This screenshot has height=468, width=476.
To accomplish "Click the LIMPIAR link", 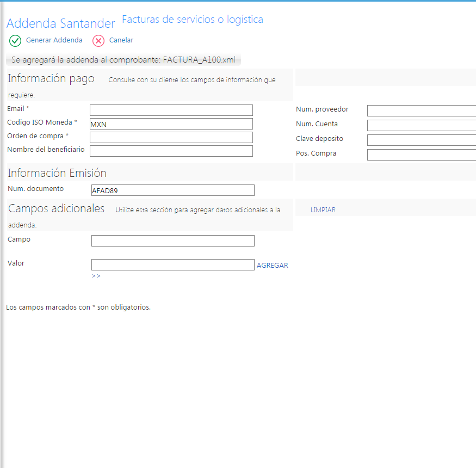I will click(x=323, y=210).
